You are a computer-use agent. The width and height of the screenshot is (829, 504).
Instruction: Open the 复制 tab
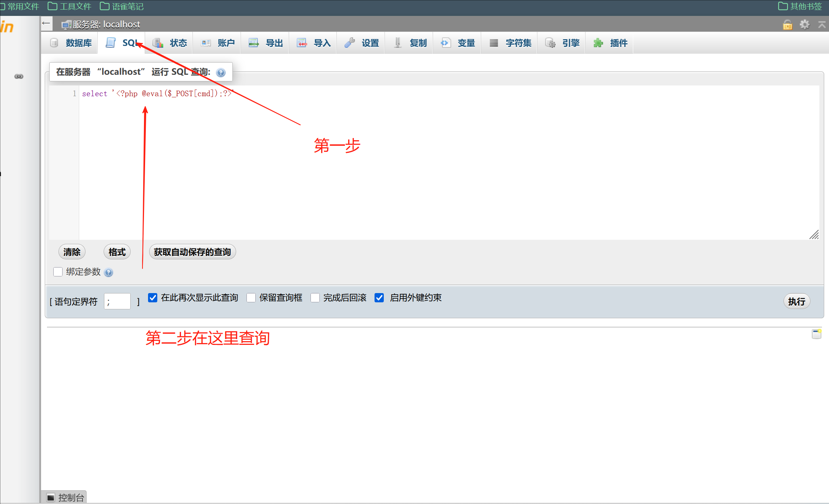[410, 43]
